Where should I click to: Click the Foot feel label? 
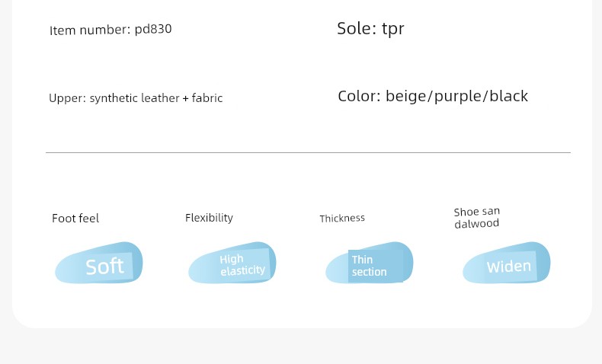[75, 219]
